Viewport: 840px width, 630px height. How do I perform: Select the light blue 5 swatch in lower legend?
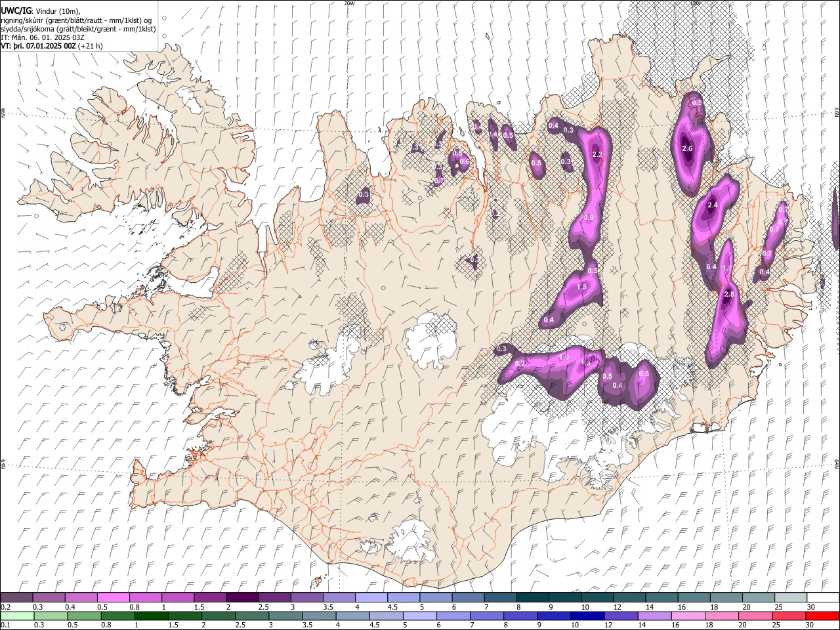tap(419, 616)
